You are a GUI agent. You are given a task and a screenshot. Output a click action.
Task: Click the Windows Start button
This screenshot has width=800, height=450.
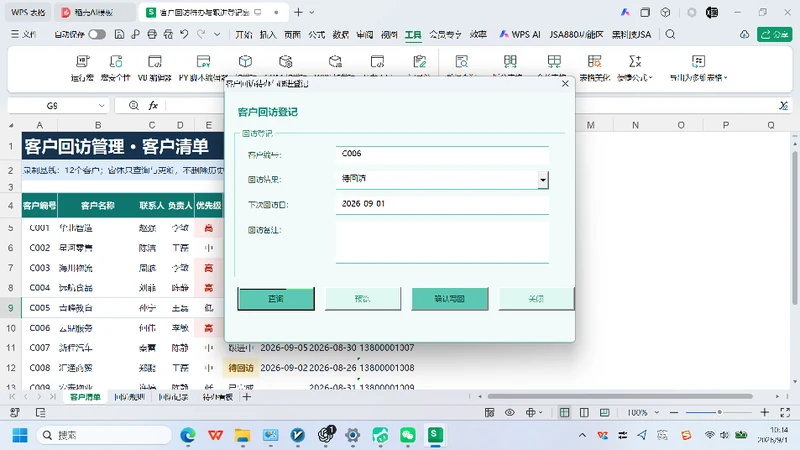[20, 435]
